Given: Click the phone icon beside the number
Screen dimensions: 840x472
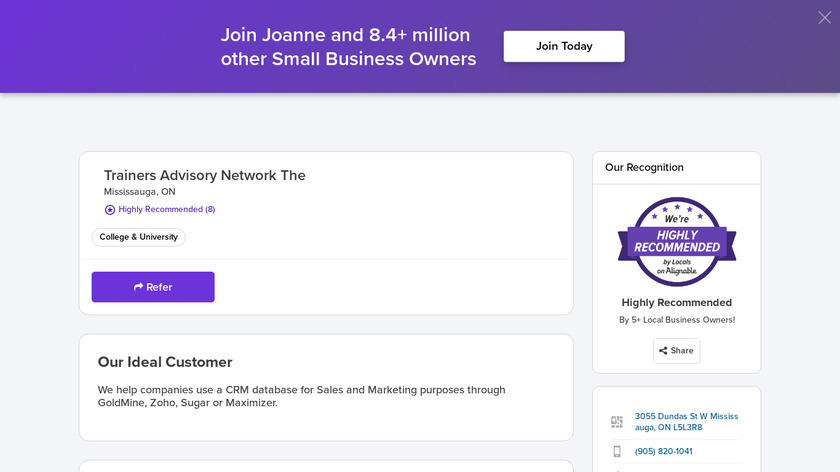Looking at the screenshot, I should pyautogui.click(x=617, y=452).
